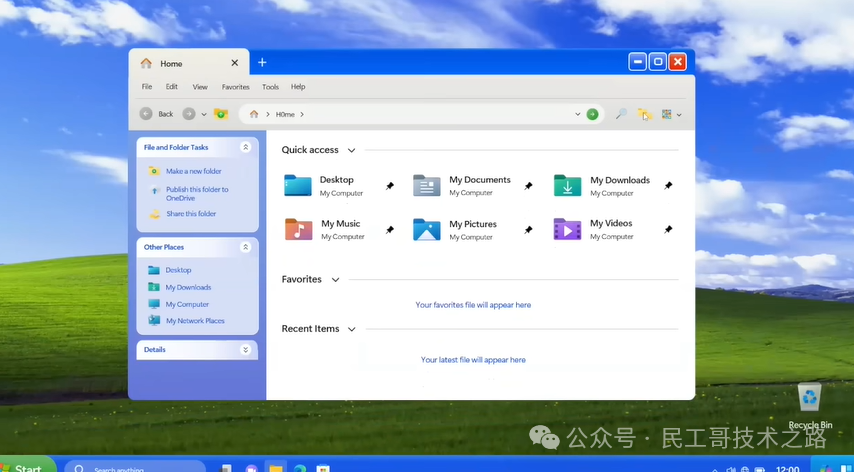Image resolution: width=854 pixels, height=472 pixels.
Task: Click Share this folder link
Action: tap(191, 213)
